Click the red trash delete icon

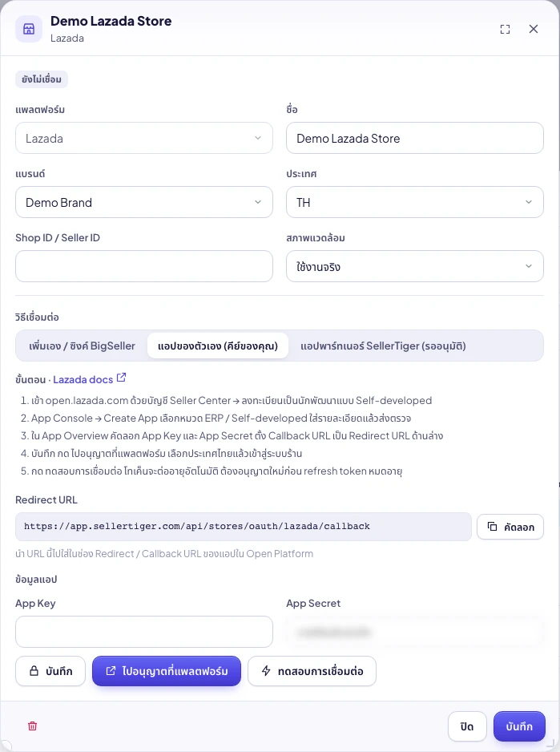(x=32, y=726)
